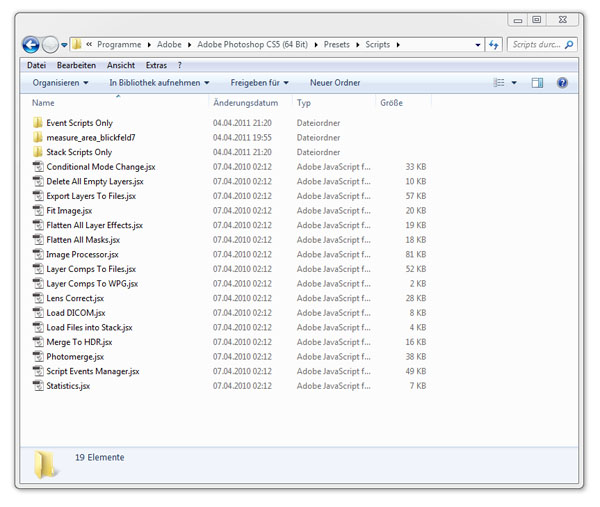Screen dimensions: 600x507
Task: Select 'Layer Comps To Files.jsx' file icon
Action: coord(38,269)
